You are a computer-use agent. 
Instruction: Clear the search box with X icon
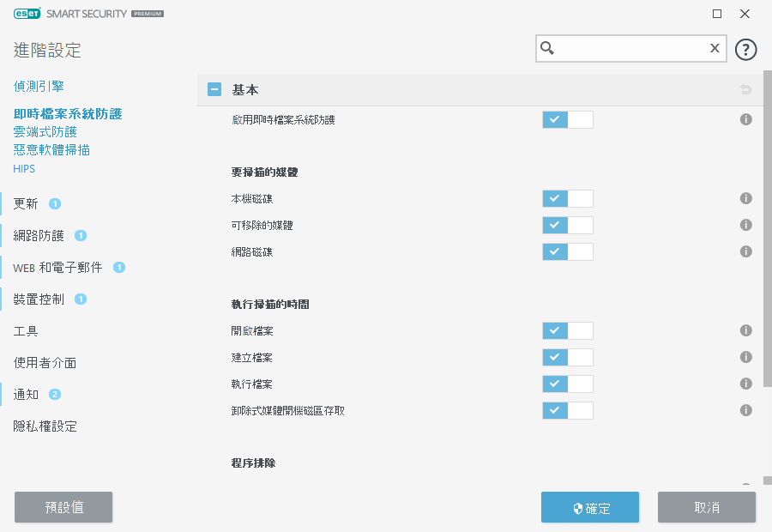coord(714,49)
